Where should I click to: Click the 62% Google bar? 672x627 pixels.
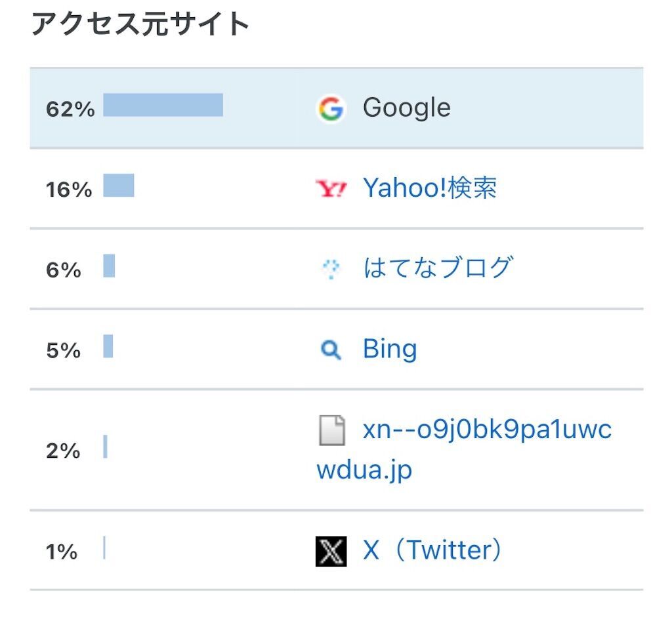pyautogui.click(x=163, y=105)
